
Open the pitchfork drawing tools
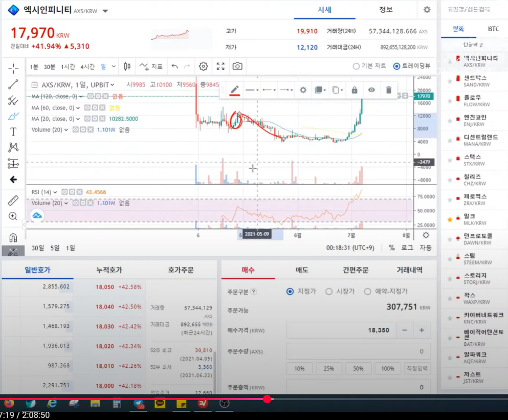pyautogui.click(x=13, y=100)
